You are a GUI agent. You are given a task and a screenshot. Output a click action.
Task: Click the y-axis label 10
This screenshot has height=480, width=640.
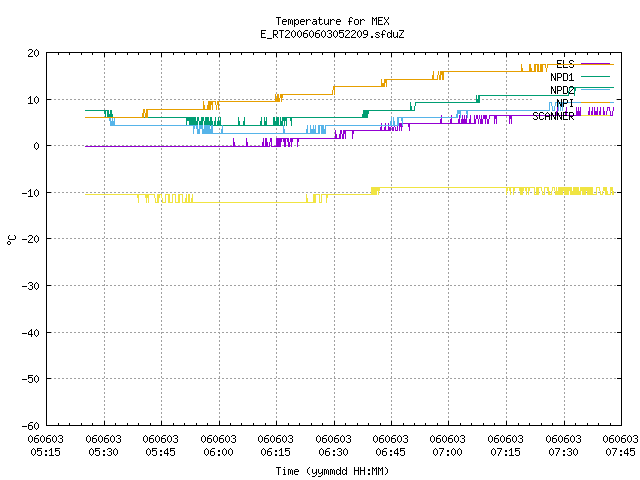click(33, 100)
